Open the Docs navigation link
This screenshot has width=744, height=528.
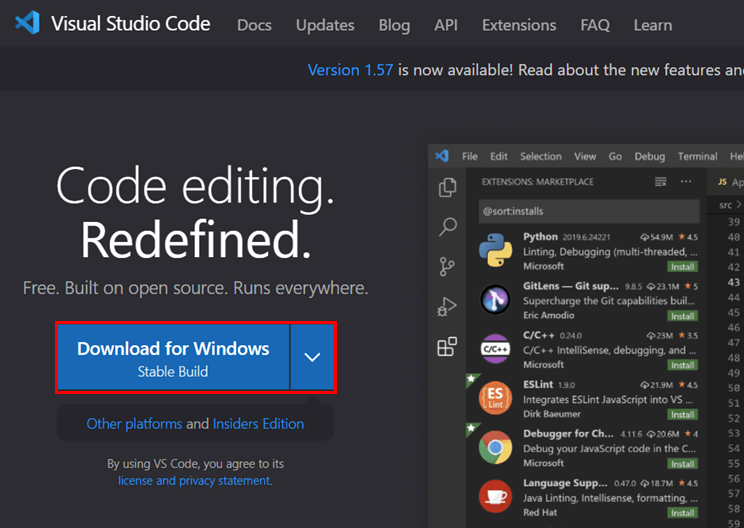click(x=254, y=25)
